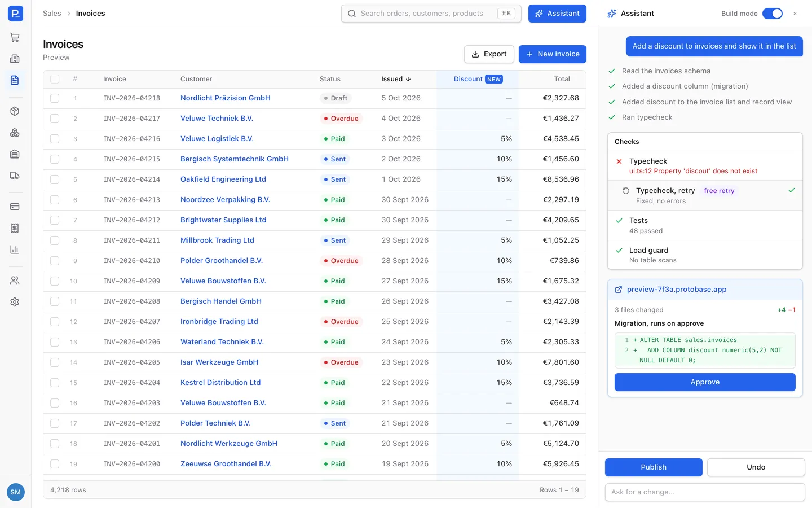Open the credit card payments icon in sidebar
The image size is (812, 508).
15,207
